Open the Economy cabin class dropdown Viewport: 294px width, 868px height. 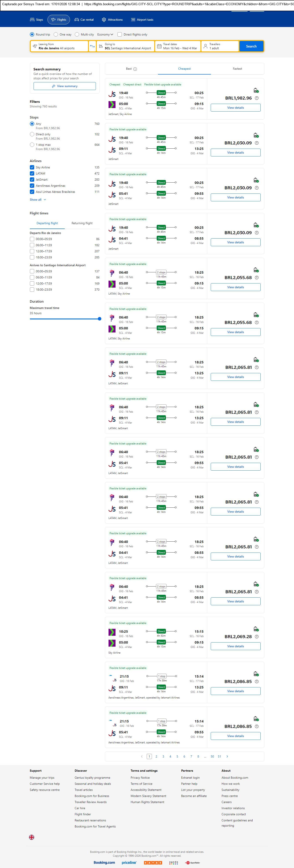(x=105, y=34)
